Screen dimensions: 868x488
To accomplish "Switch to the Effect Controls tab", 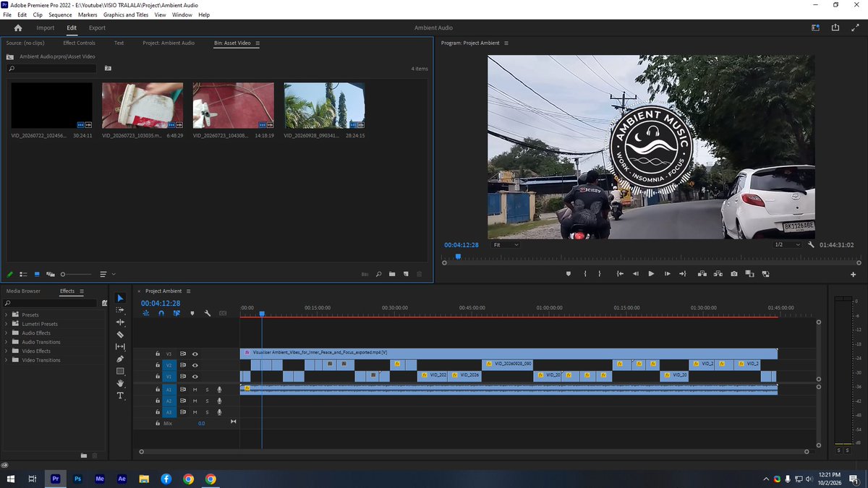I will (x=79, y=43).
